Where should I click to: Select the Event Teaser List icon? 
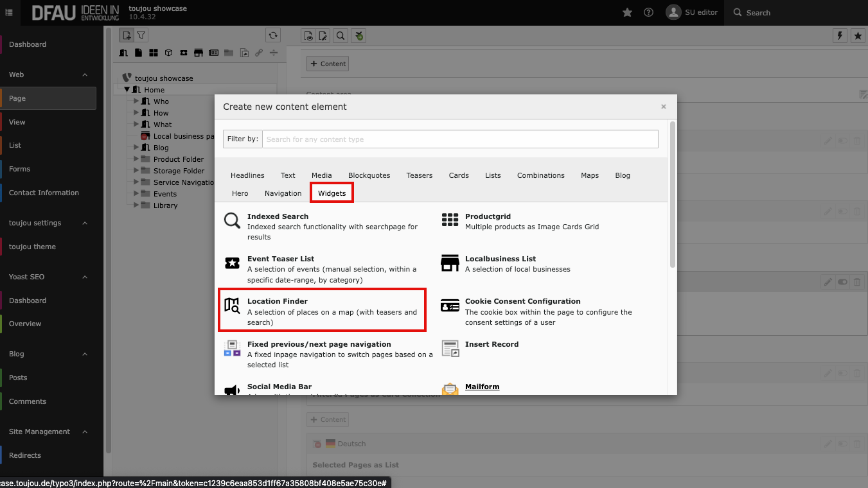tap(232, 263)
